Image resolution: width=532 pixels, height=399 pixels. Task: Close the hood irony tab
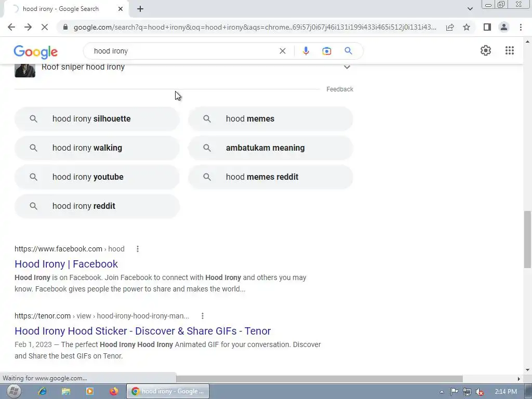click(121, 9)
